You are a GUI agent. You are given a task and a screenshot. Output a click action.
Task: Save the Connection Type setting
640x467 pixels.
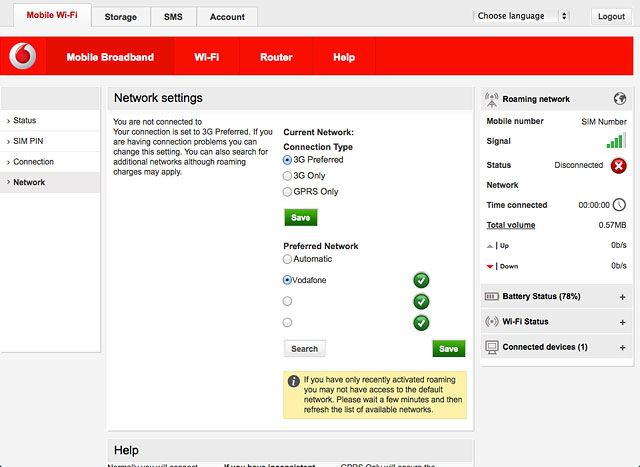click(x=300, y=218)
